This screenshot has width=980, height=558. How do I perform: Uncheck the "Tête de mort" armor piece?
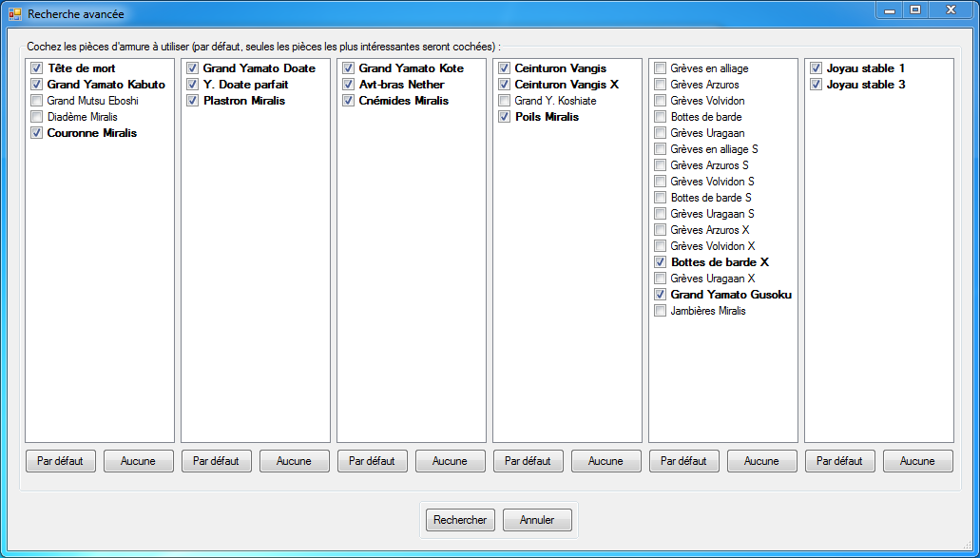click(x=36, y=68)
